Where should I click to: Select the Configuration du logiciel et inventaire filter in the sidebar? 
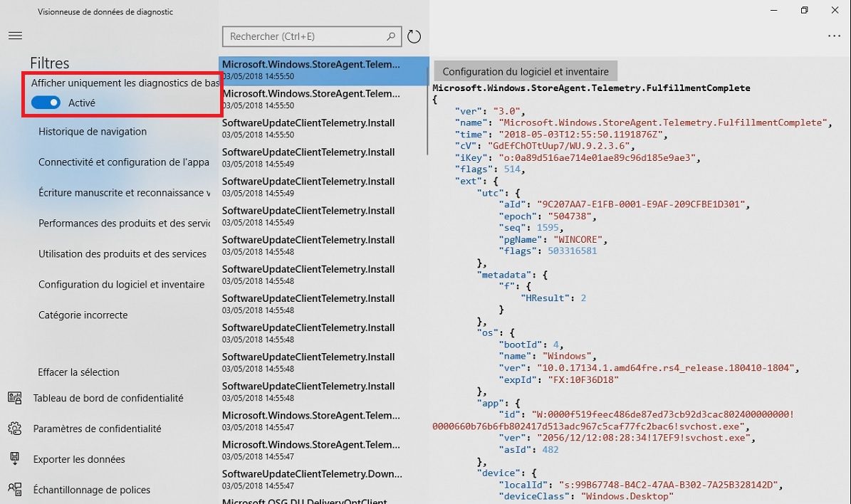[122, 284]
